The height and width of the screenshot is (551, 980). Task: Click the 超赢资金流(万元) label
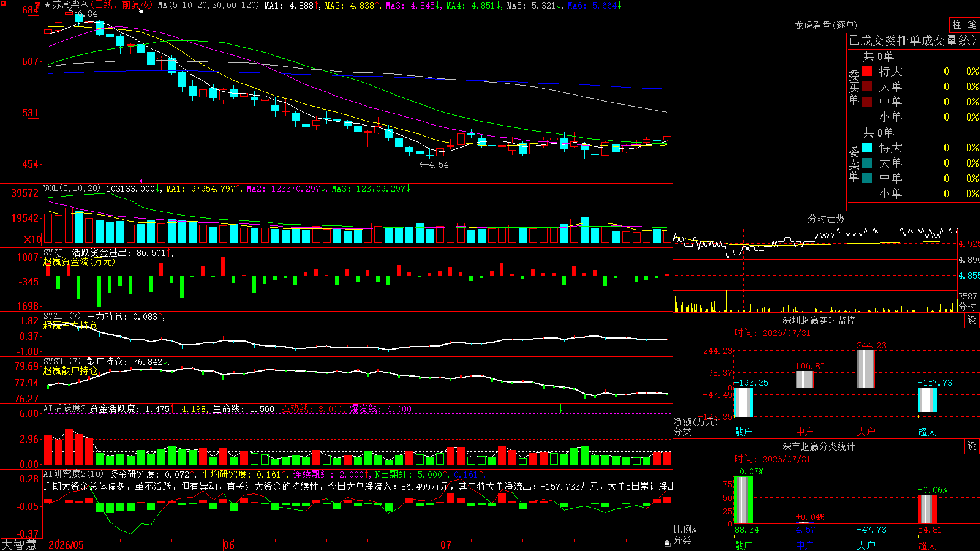[79, 261]
